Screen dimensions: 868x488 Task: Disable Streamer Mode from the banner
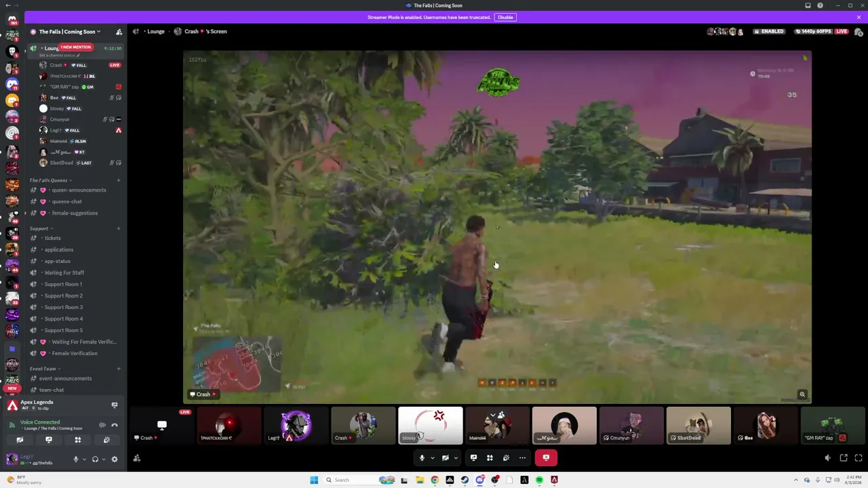[x=505, y=17]
